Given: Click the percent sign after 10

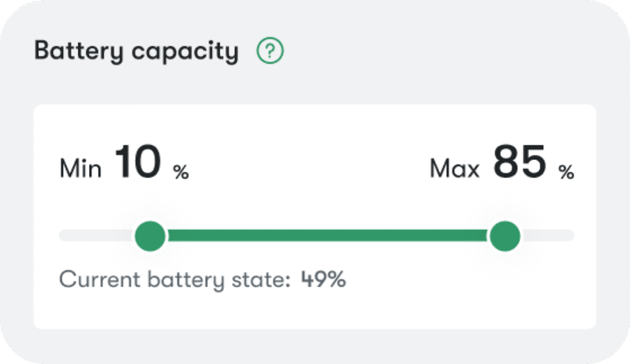Looking at the screenshot, I should click(181, 173).
